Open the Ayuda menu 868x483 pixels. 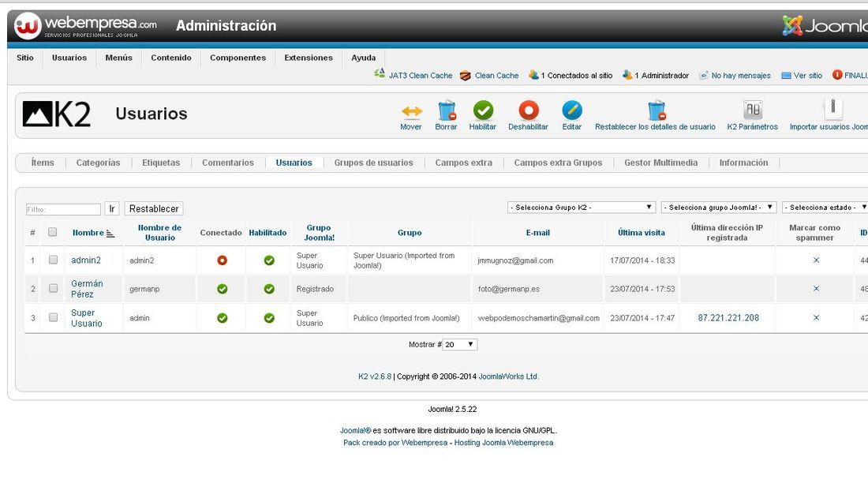(363, 58)
